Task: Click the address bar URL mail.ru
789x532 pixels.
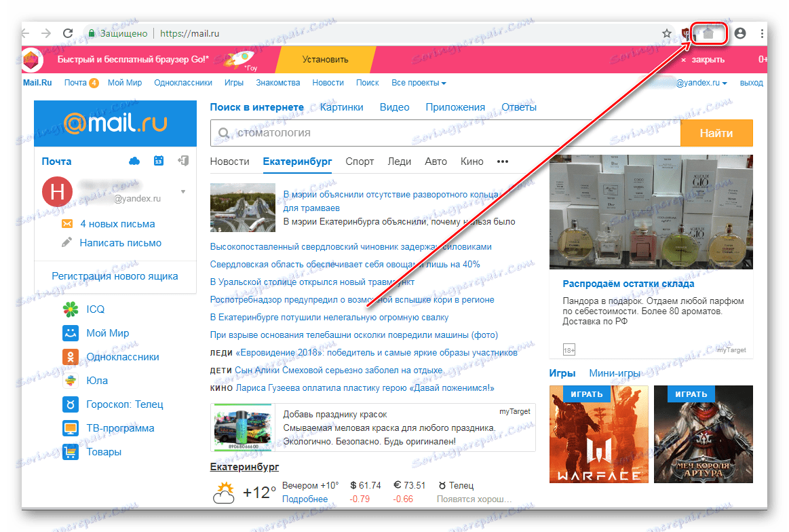Action: coord(189,33)
